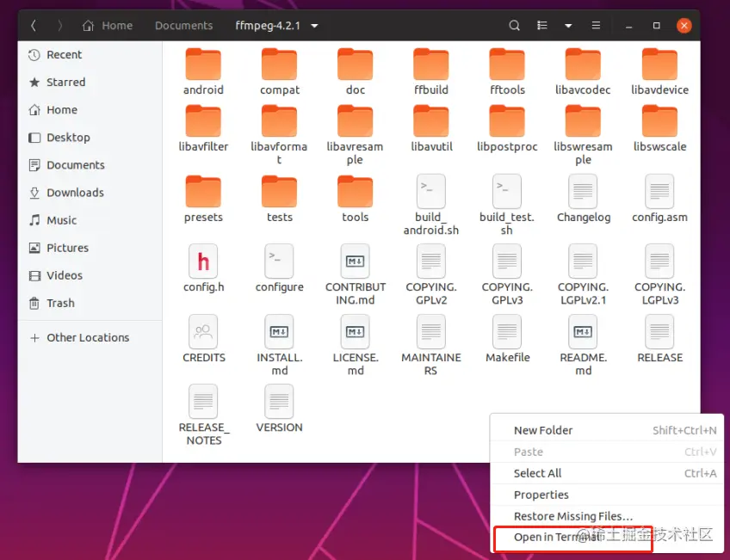Viewport: 730px width, 560px height.
Task: Navigate to Home in the path bar
Action: pos(108,26)
